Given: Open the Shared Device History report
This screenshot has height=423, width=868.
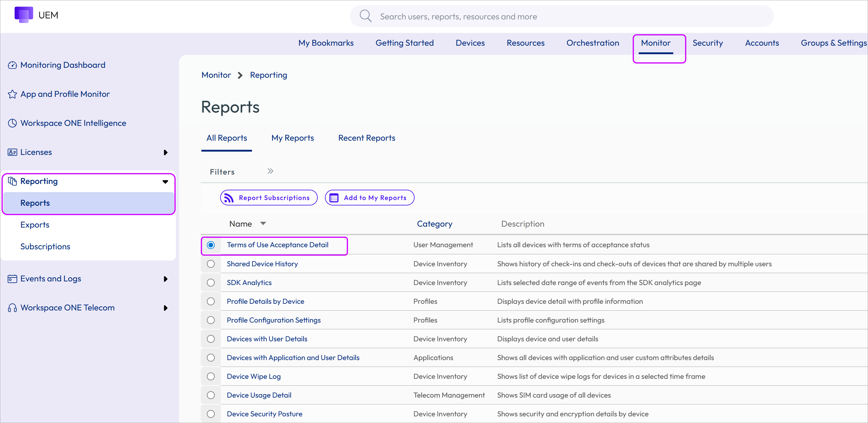Looking at the screenshot, I should tap(262, 264).
